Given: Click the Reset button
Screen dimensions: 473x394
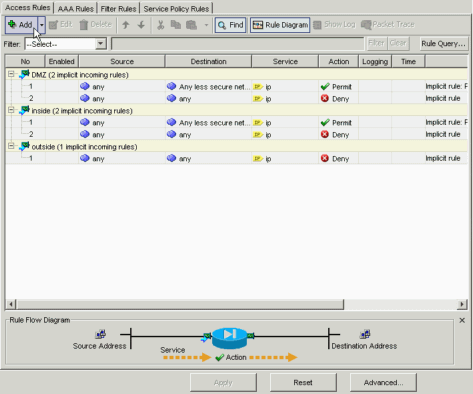Looking at the screenshot, I should point(303,382).
